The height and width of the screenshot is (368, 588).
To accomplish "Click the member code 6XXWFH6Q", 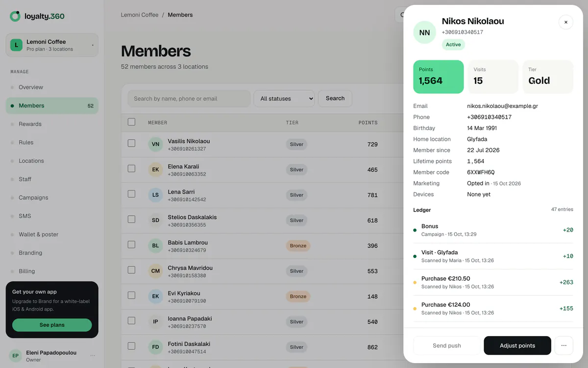I will (481, 172).
